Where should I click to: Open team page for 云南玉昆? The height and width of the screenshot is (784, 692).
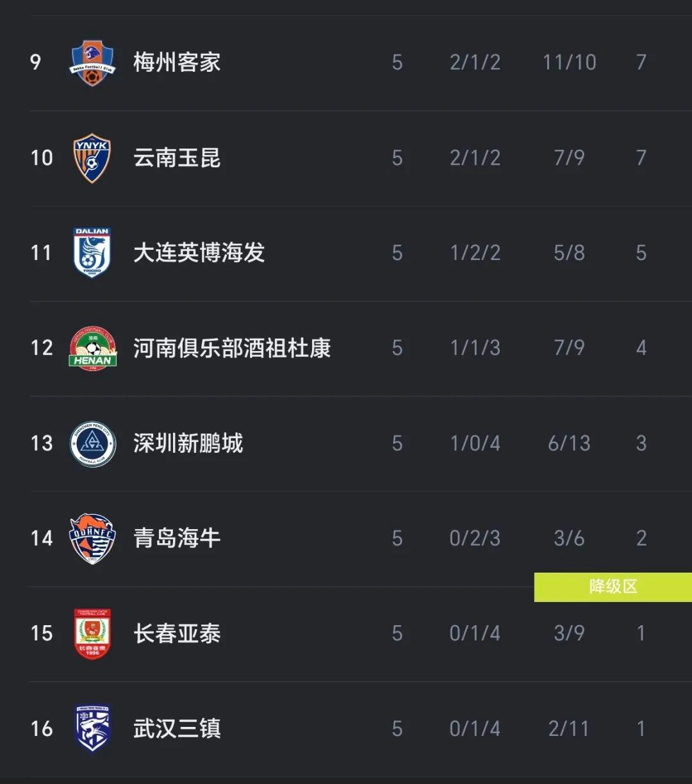pos(177,158)
